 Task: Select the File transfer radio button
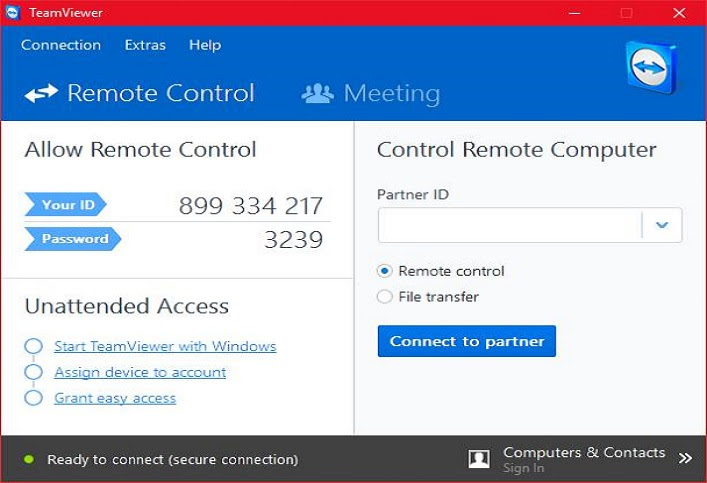[384, 297]
